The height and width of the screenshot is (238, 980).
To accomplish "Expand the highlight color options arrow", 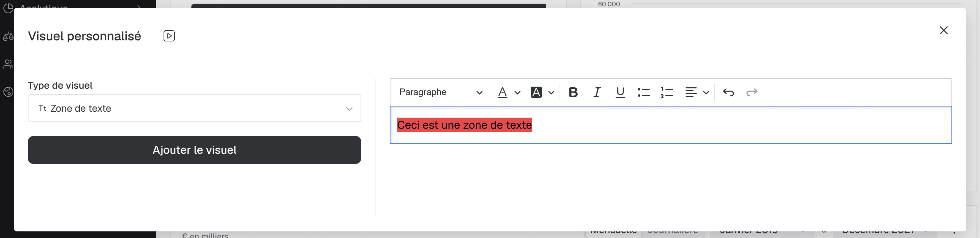I will tap(551, 93).
